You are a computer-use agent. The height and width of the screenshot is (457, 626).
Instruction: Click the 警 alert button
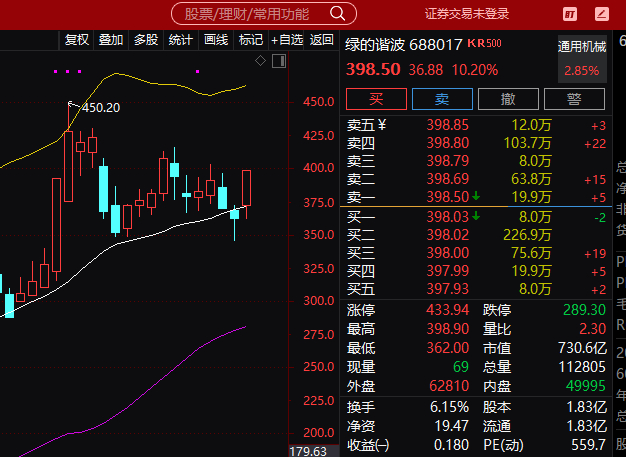click(574, 99)
